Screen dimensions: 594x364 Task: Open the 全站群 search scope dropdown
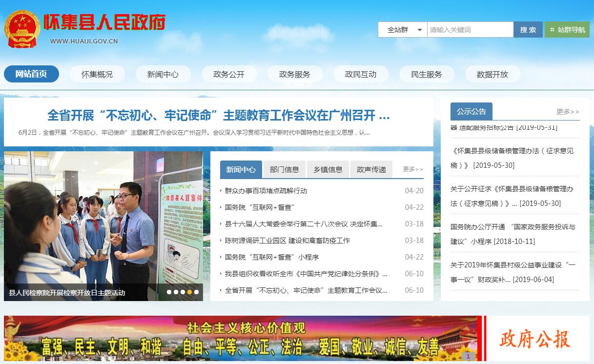403,30
